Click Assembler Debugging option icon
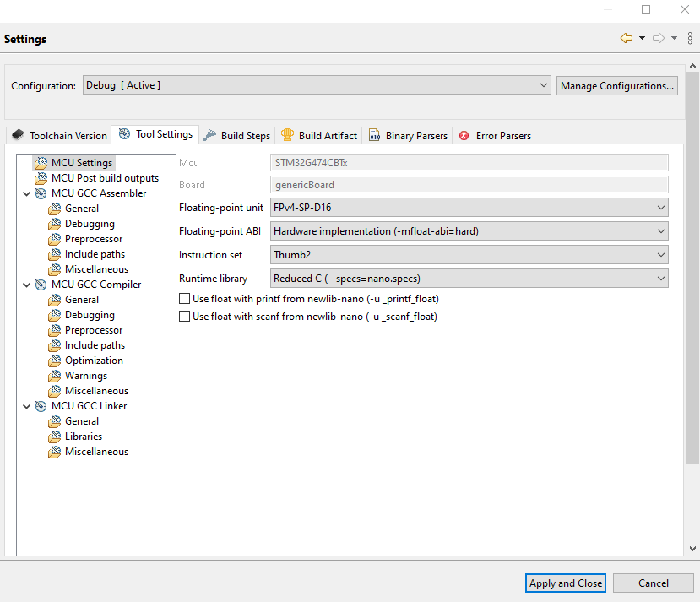The width and height of the screenshot is (700, 602). [55, 224]
